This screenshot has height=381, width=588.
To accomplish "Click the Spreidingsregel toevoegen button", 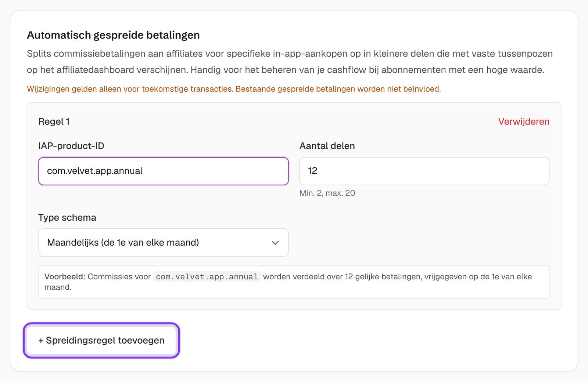I will [101, 340].
